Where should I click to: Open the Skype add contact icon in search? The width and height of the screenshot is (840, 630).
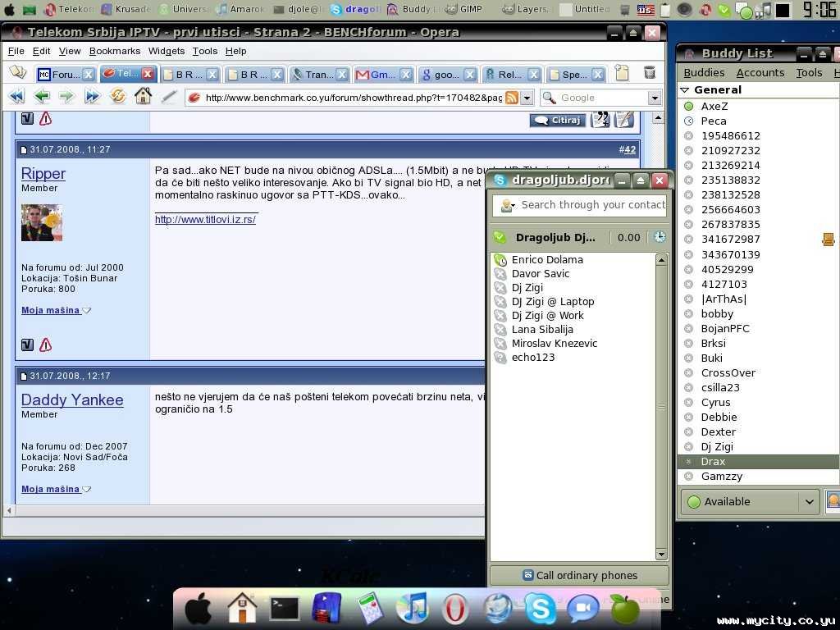(x=507, y=205)
